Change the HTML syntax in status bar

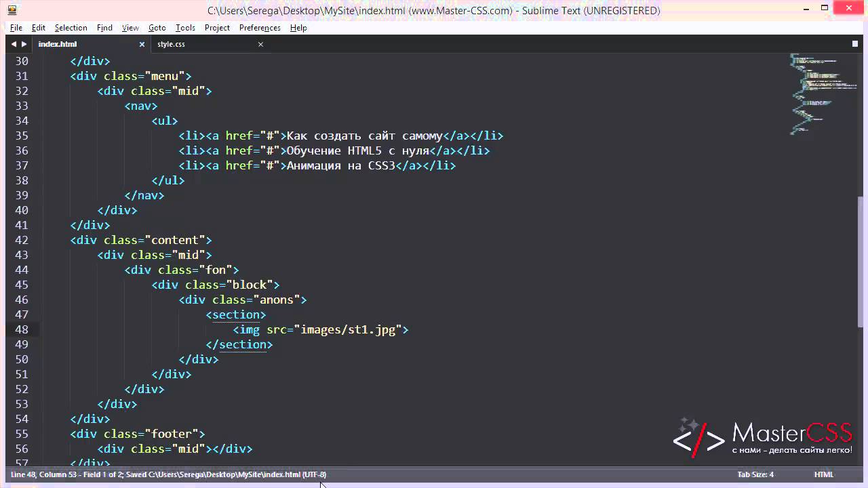tap(823, 474)
